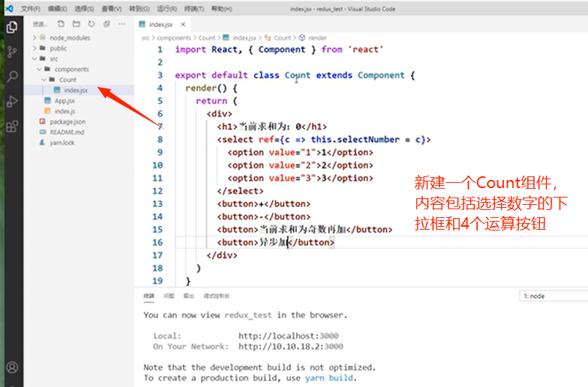Click the Count folder breadcrumb segment
Screen dimensions: 588x387
[x=207, y=37]
